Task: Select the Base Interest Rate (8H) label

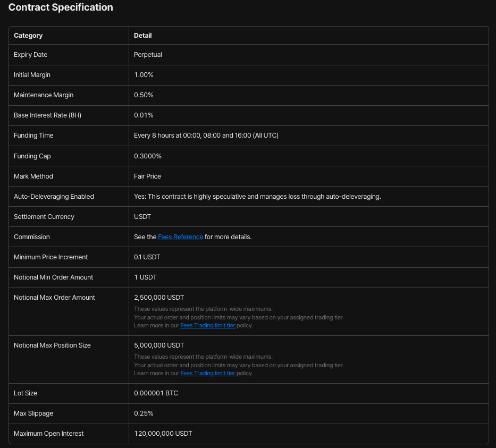Action: [x=47, y=115]
